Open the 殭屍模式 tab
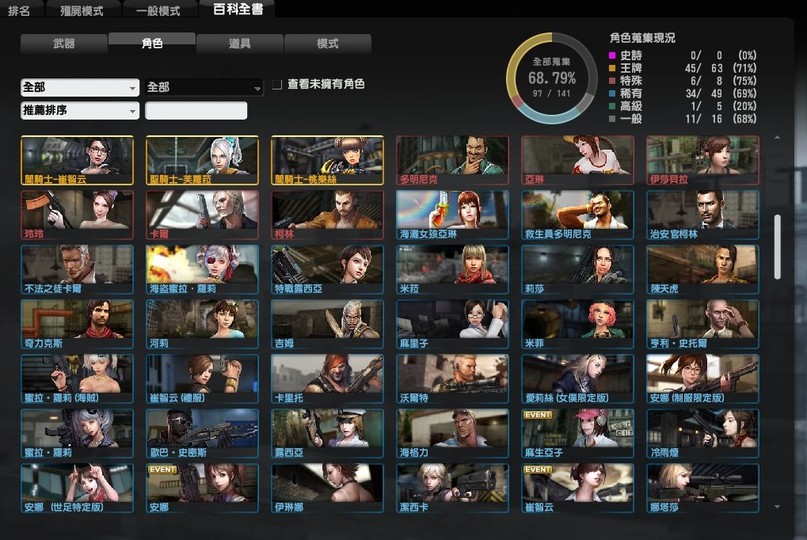The image size is (807, 540). [x=82, y=10]
